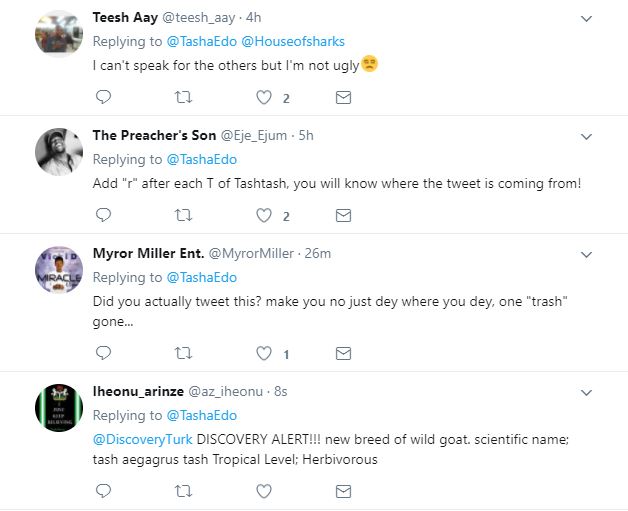Viewport: 628px width, 511px height.
Task: Send Teesh Aay's tweet via direct message
Action: pyautogui.click(x=342, y=98)
